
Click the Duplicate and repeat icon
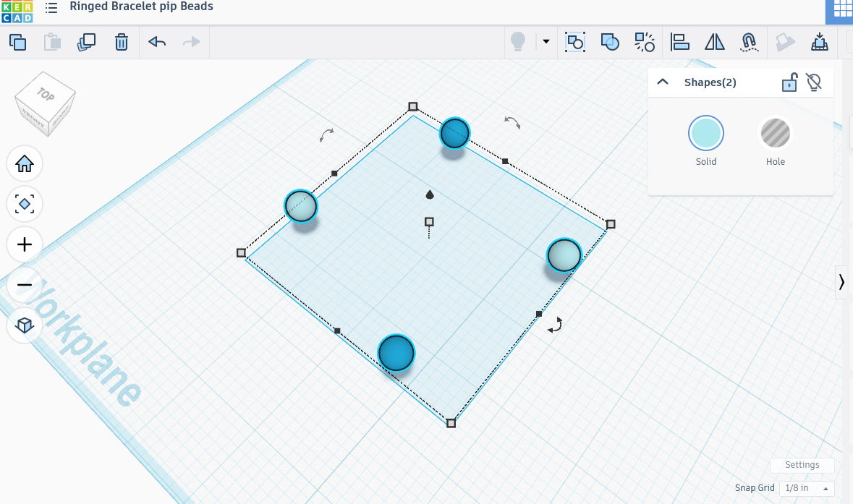coord(87,42)
